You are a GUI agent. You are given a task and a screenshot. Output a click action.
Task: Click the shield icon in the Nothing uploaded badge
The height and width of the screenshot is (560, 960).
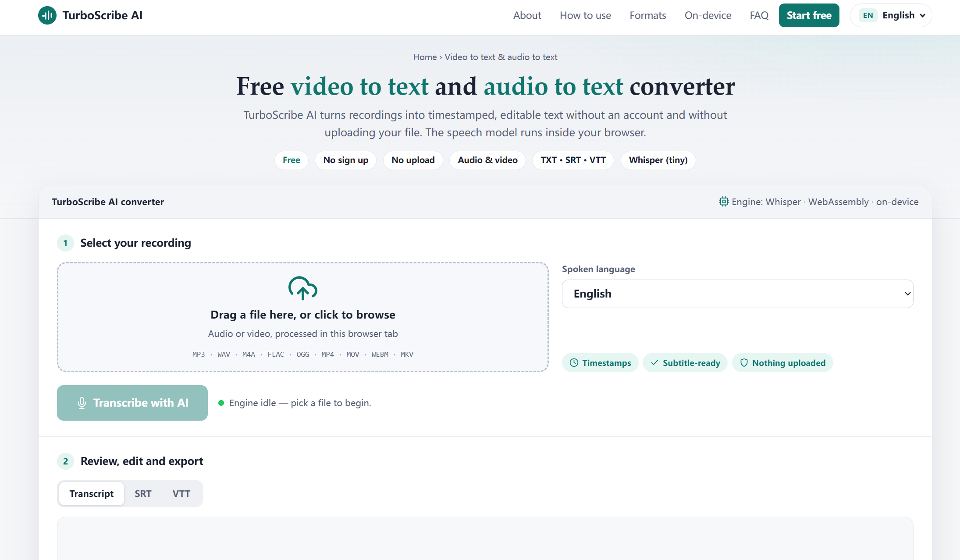point(744,363)
